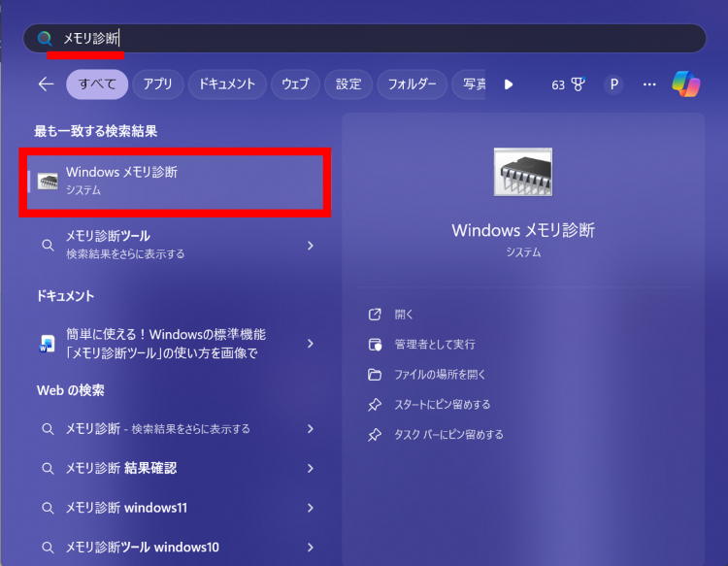
Task: Click the search magnifier icon in search box
Action: pos(45,38)
